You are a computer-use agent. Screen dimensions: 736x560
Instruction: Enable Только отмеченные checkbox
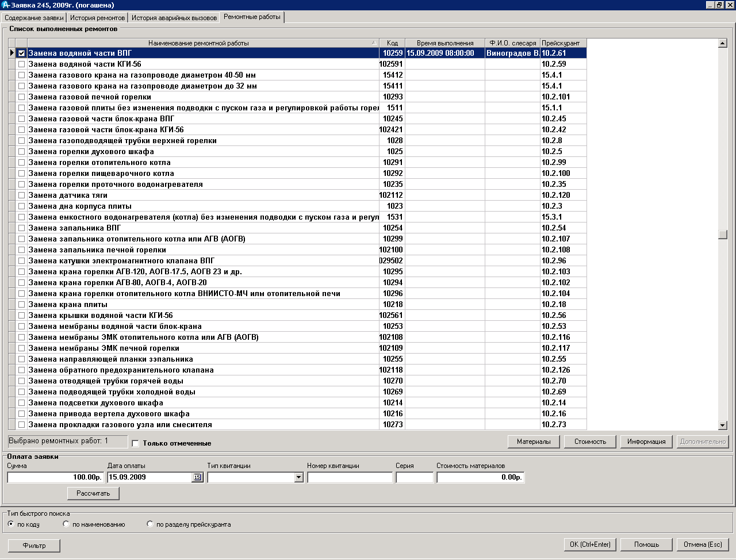click(136, 443)
